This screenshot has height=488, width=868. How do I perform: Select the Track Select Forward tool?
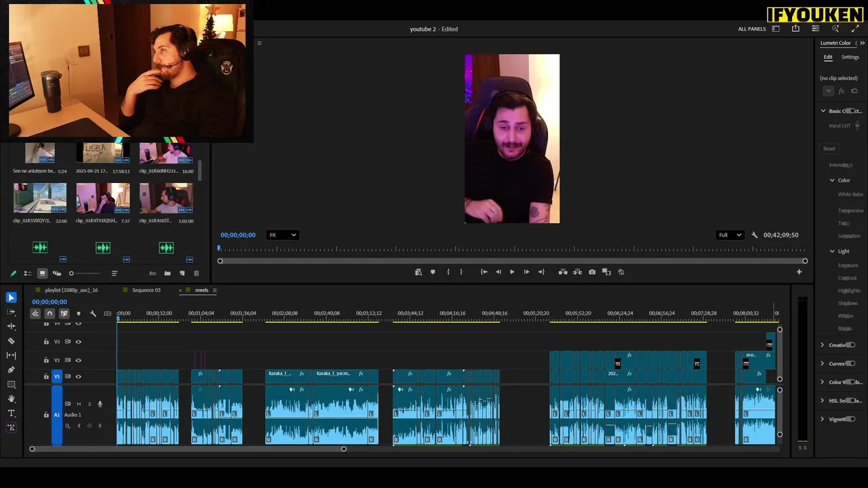tap(11, 312)
